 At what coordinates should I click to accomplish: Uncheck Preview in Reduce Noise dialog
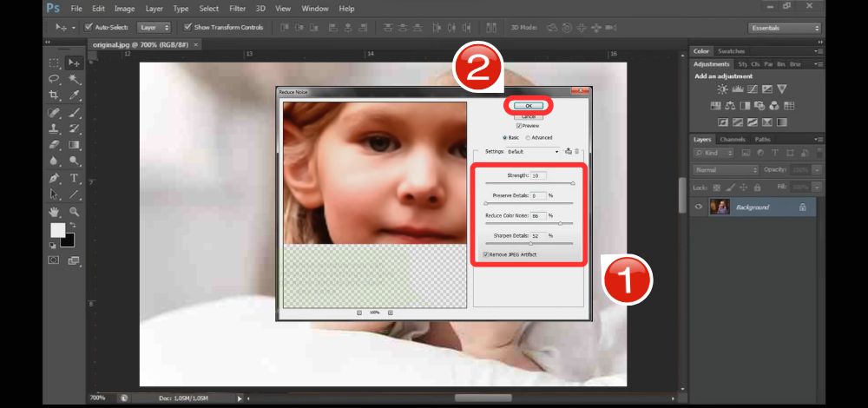[x=519, y=126]
